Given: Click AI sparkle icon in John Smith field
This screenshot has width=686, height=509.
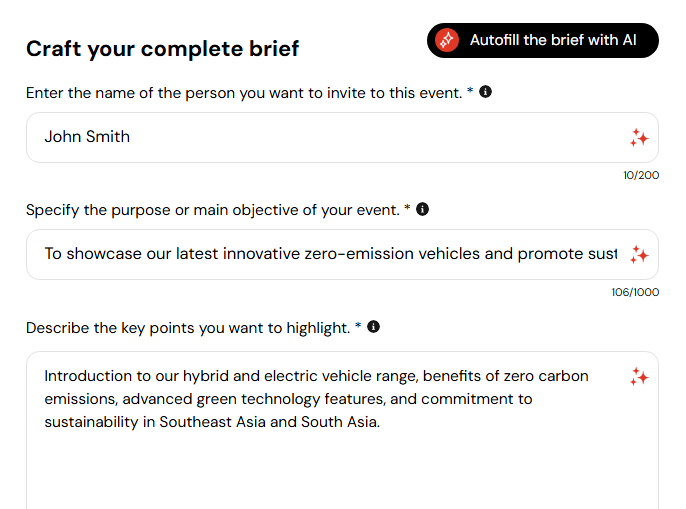Looking at the screenshot, I should 639,137.
